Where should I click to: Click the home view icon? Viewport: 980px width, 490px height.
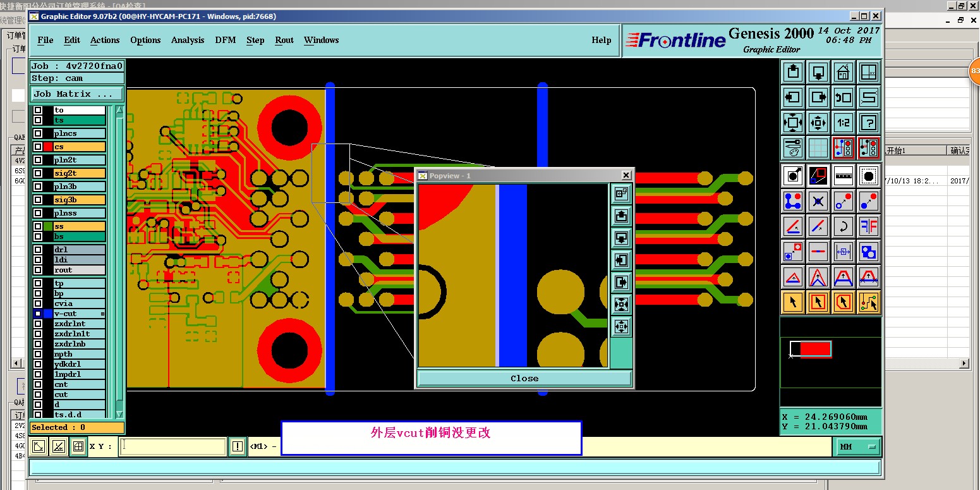pyautogui.click(x=844, y=72)
